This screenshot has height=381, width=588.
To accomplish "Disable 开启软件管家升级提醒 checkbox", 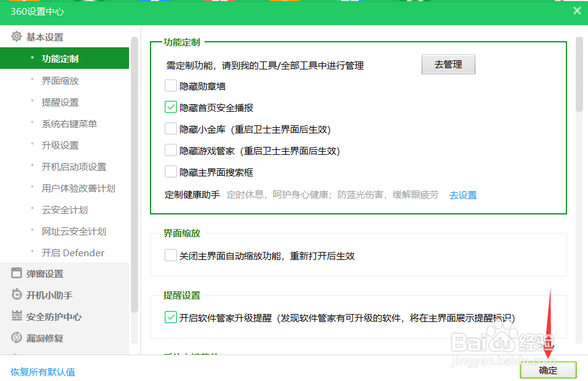I will click(x=171, y=317).
